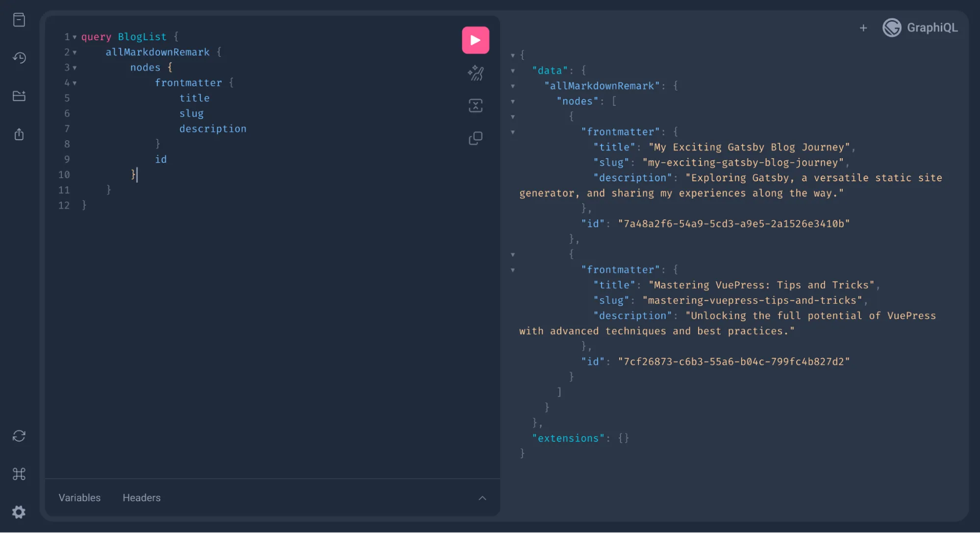Prettify the query with the broom icon
This screenshot has width=980, height=533.
pos(475,73)
